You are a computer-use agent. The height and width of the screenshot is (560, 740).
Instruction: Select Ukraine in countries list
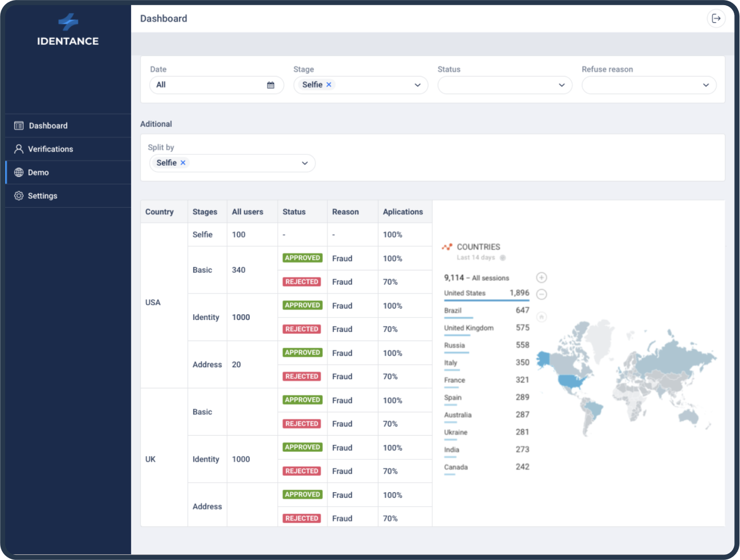pos(456,432)
